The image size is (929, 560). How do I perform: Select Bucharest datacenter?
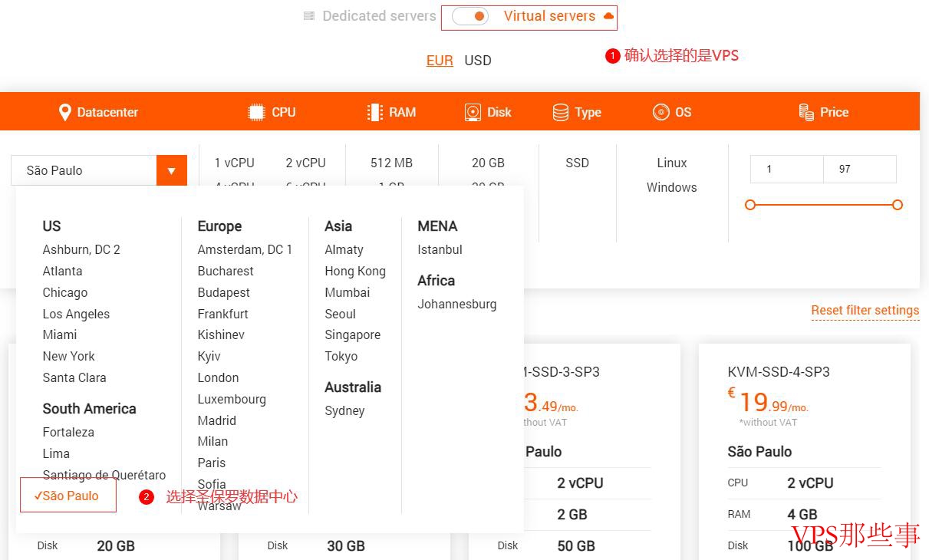(226, 271)
